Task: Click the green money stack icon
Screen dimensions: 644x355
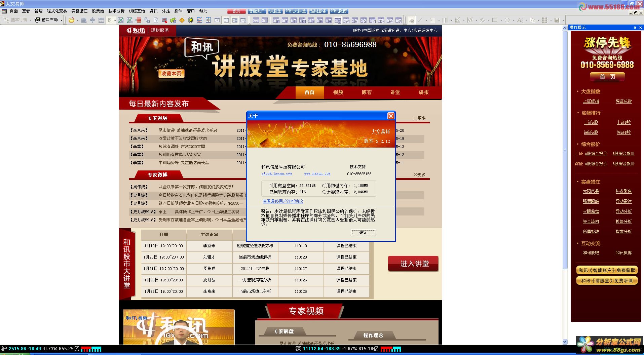Action: 173,20
